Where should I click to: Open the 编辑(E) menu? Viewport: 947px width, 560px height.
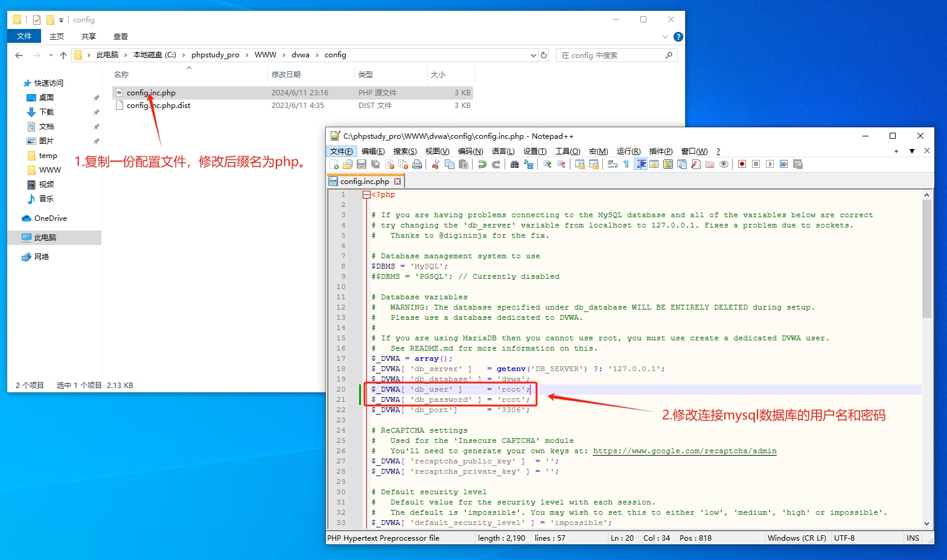(x=373, y=151)
